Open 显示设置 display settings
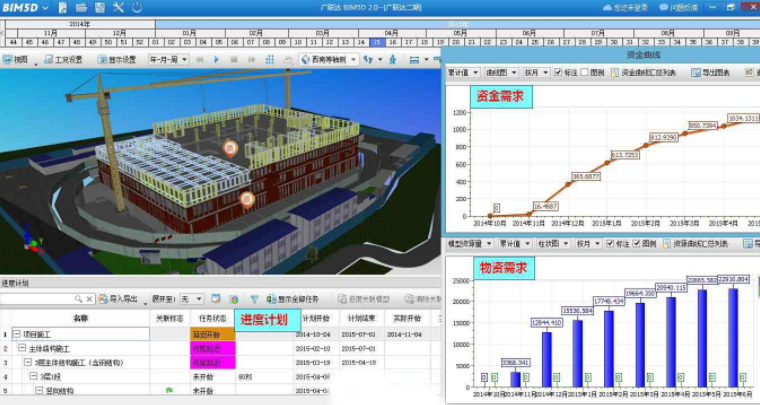The image size is (760, 405). point(117,60)
